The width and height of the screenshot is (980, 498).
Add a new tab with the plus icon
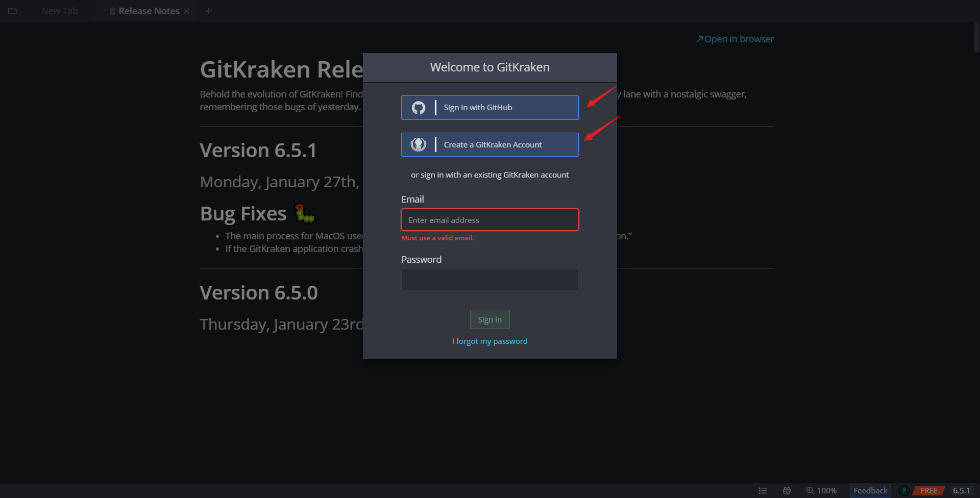pos(208,11)
